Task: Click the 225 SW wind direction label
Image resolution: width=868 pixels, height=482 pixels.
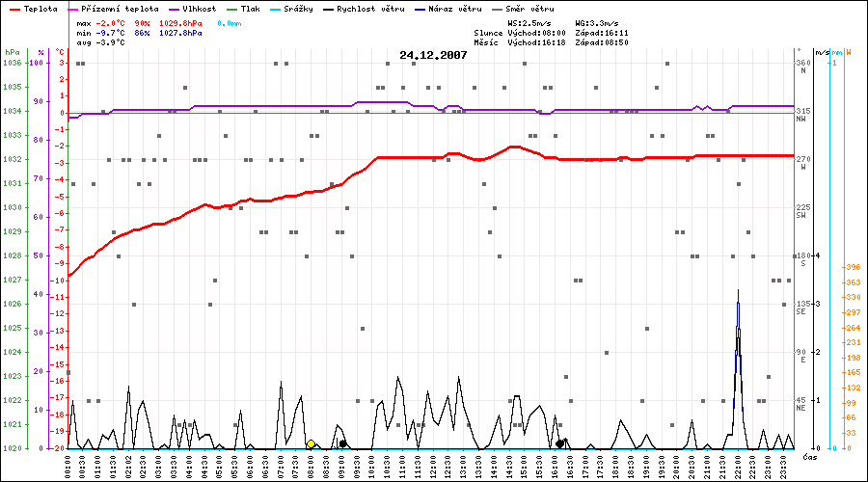Action: [x=803, y=211]
